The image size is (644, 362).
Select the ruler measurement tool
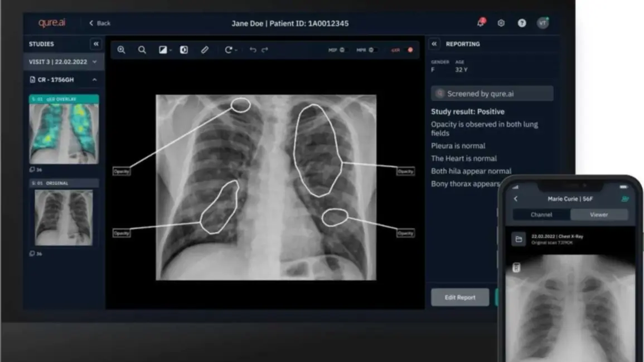[x=205, y=50]
